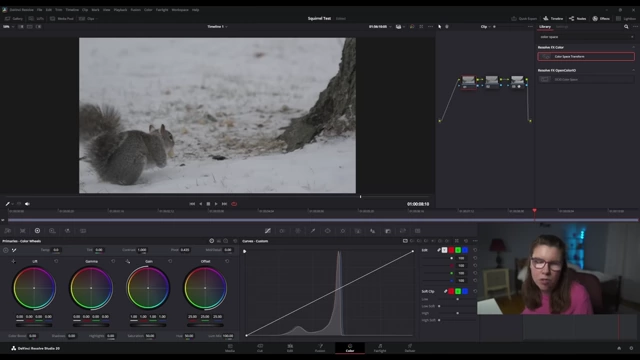The width and height of the screenshot is (640, 360).
Task: Reset the Lift color wheel
Action: tap(56, 261)
